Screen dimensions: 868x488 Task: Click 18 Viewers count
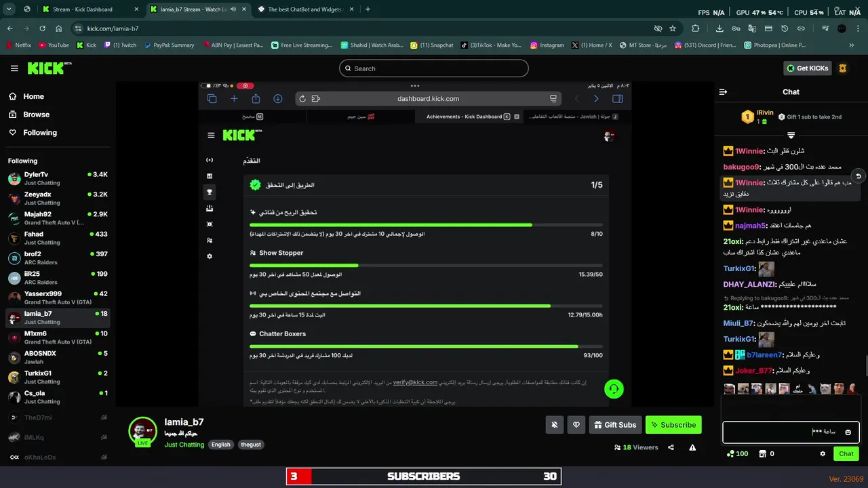(x=636, y=447)
